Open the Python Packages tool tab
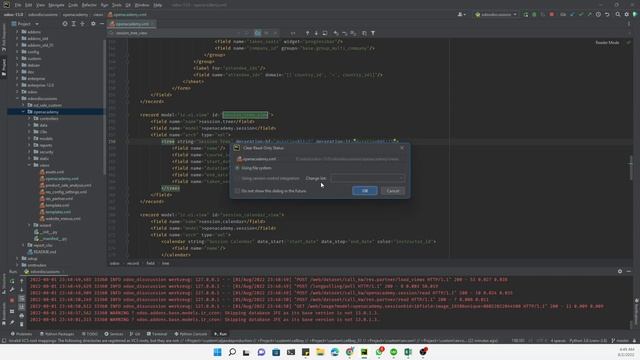Screen dimensions: 640x360 tap(57, 334)
